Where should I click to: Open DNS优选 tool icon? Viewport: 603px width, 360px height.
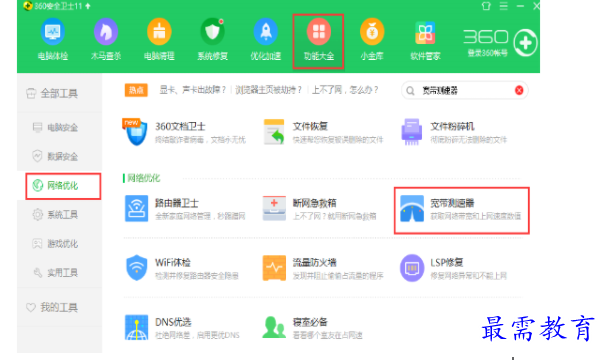click(137, 328)
